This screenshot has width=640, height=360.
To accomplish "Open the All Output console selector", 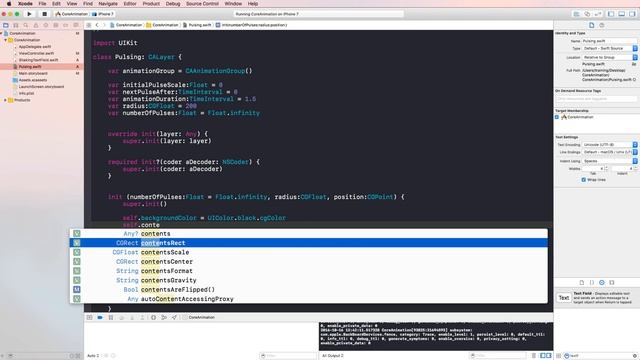I will click(333, 356).
